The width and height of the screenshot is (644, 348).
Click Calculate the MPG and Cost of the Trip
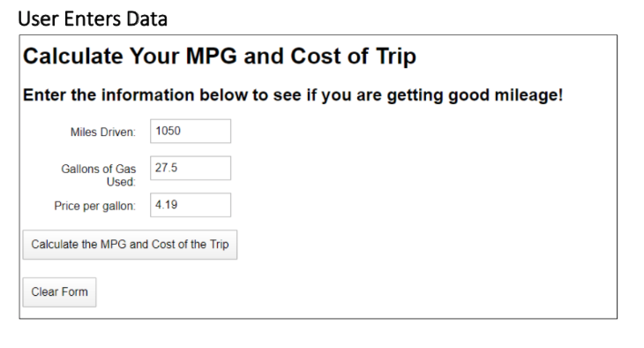(130, 245)
